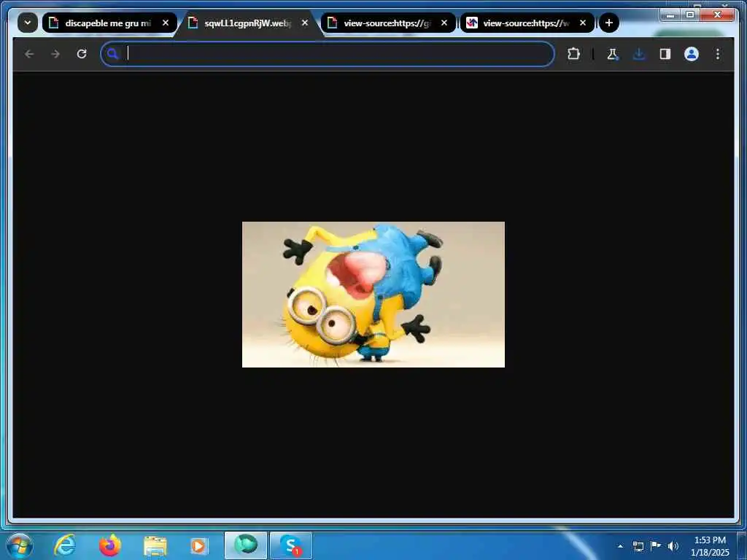
Task: Show hidden system tray icons
Action: click(620, 546)
